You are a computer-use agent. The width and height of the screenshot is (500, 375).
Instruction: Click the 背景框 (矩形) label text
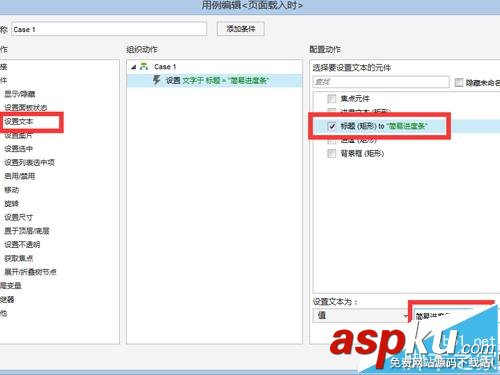pyautogui.click(x=362, y=153)
